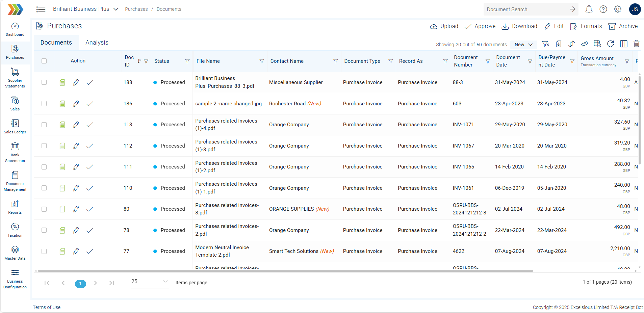Clear all applied filters using funnel icon
The image size is (644, 313).
click(546, 44)
